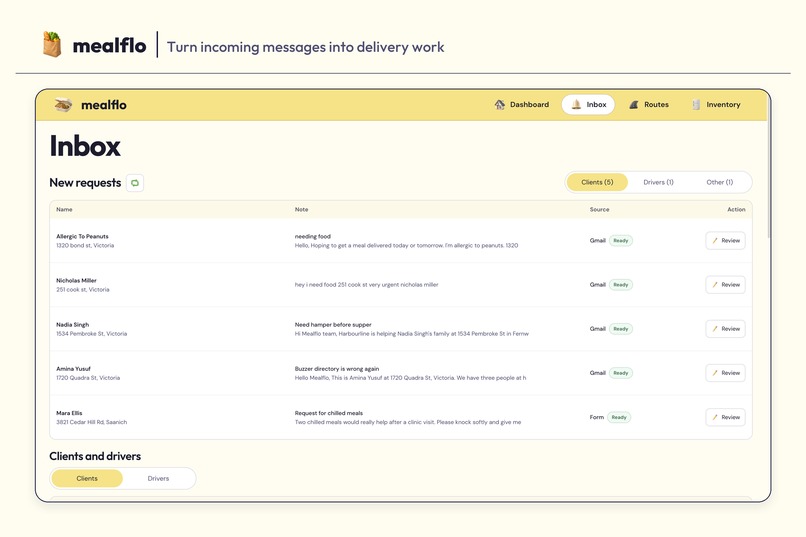Click the pencil icon in the Allergic To Peanuts row

pos(715,240)
